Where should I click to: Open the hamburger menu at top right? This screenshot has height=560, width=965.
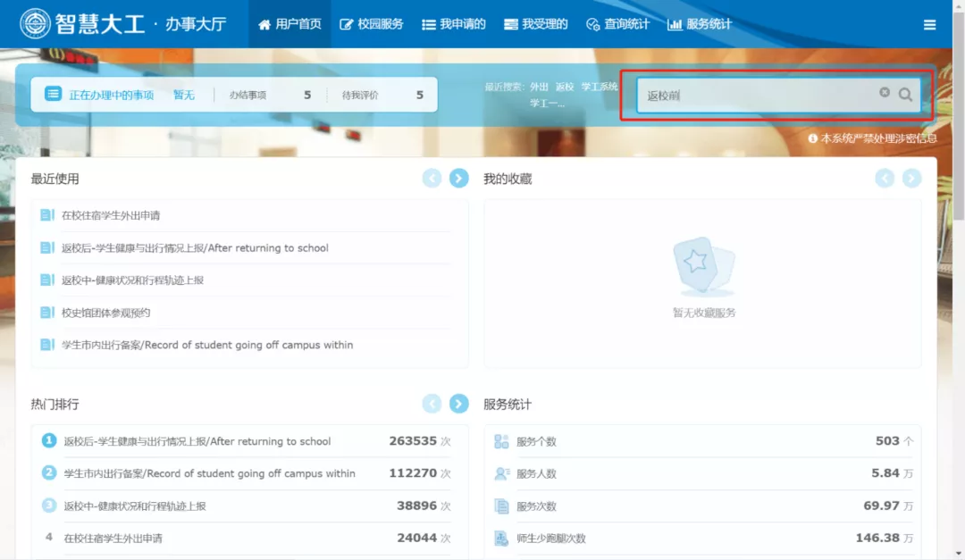[929, 24]
